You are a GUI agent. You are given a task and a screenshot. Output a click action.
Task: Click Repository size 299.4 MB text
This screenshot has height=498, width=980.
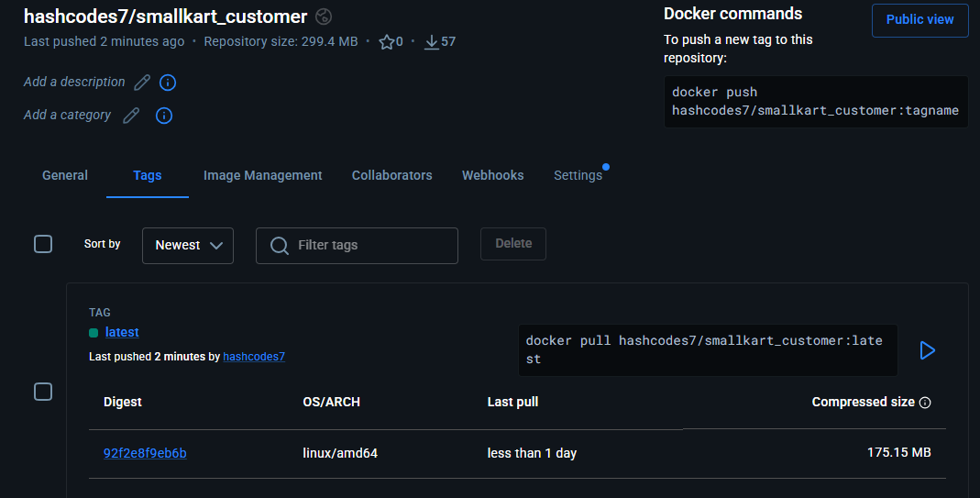click(281, 42)
